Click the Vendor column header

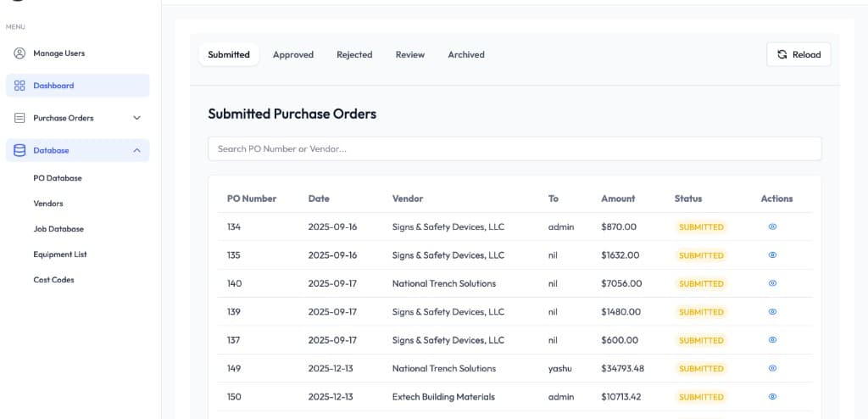[408, 198]
